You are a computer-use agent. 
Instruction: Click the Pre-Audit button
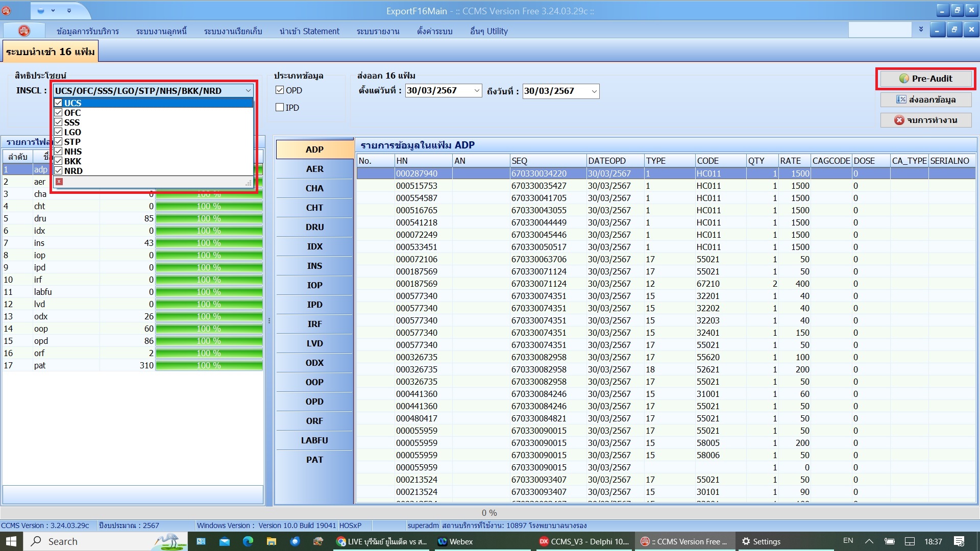926,79
